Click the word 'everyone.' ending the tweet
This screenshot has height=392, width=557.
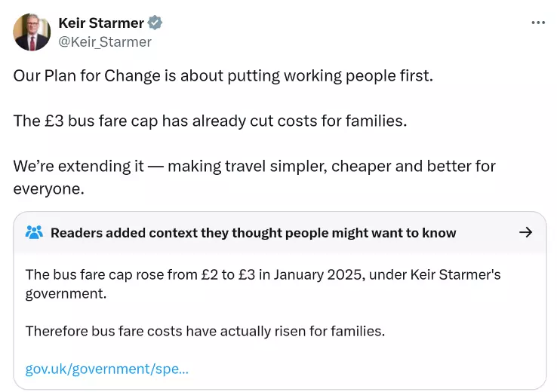pos(48,189)
